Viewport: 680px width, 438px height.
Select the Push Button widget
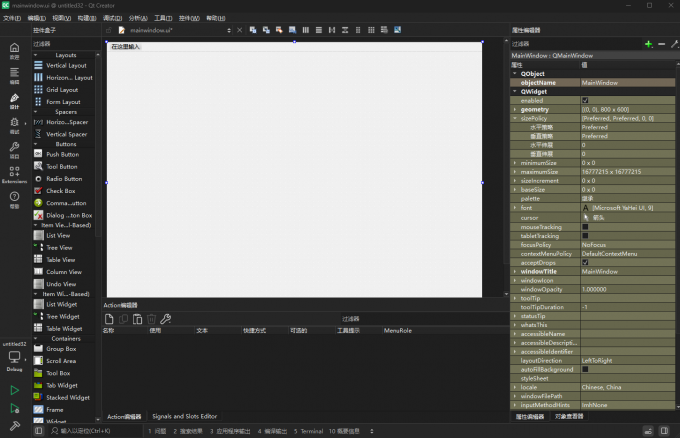point(62,155)
